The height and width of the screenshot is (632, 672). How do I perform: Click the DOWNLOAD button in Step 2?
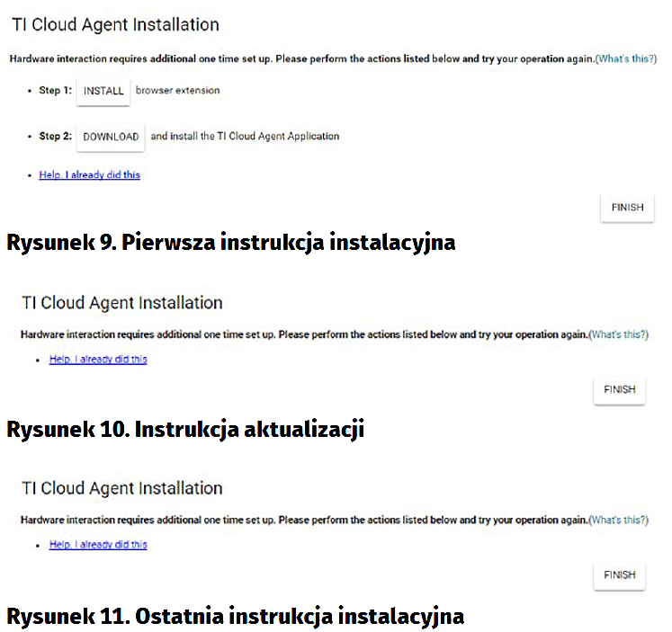point(111,138)
